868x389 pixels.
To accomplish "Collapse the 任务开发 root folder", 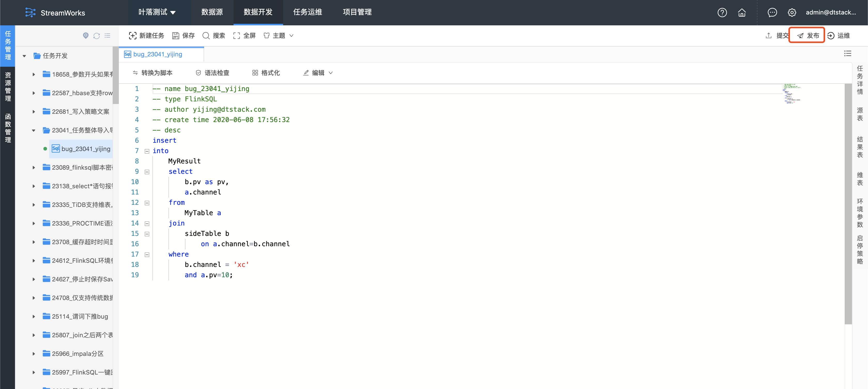I will 24,56.
